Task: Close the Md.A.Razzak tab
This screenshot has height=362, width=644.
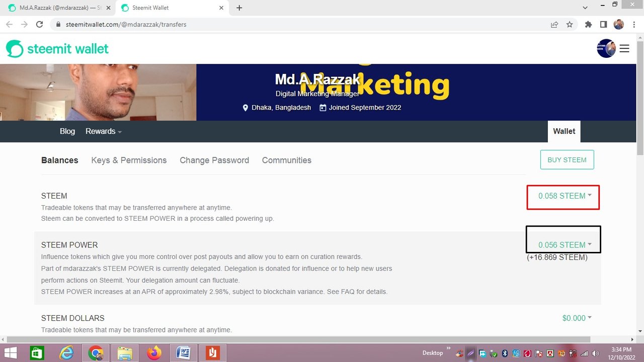Action: pyautogui.click(x=108, y=8)
